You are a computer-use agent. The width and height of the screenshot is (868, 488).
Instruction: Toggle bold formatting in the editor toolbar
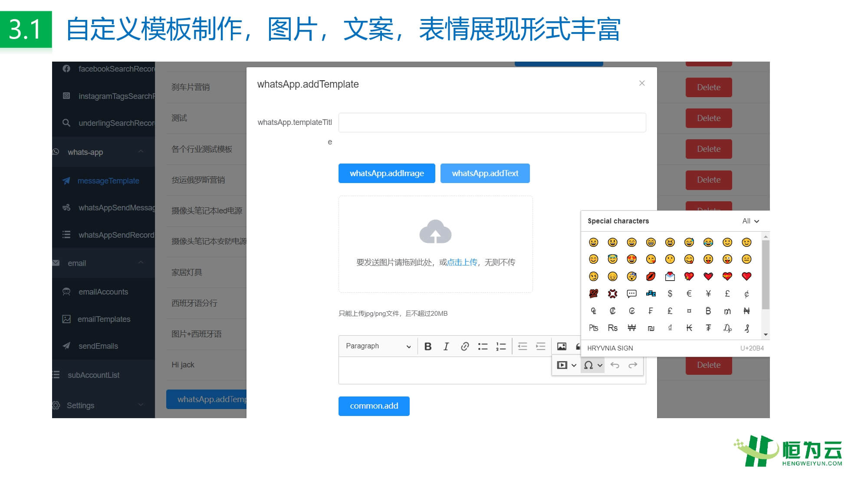click(x=428, y=346)
